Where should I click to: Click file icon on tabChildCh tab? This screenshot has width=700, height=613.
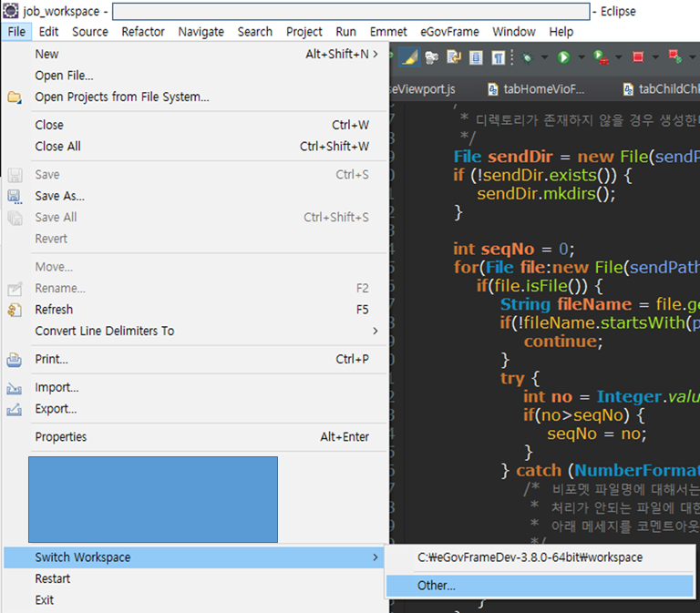pyautogui.click(x=628, y=89)
